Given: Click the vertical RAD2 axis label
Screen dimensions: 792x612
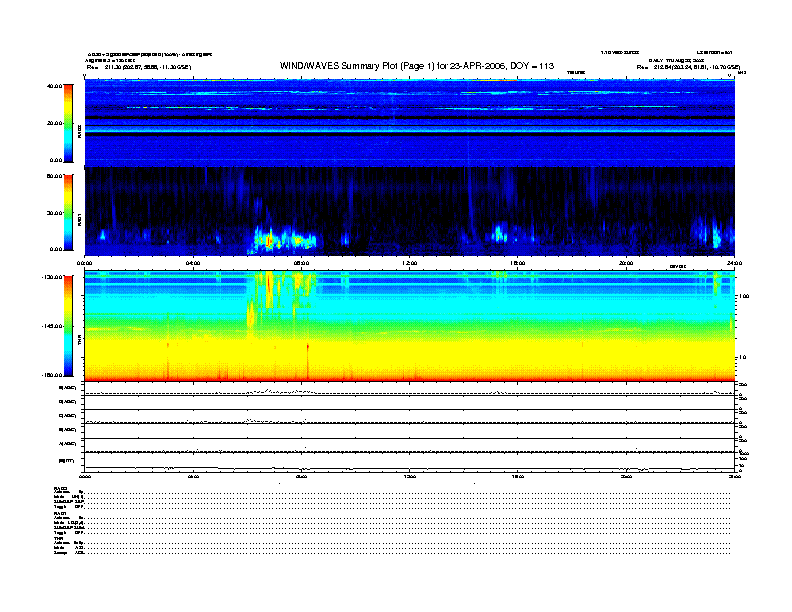Looking at the screenshot, I should click(x=79, y=132).
